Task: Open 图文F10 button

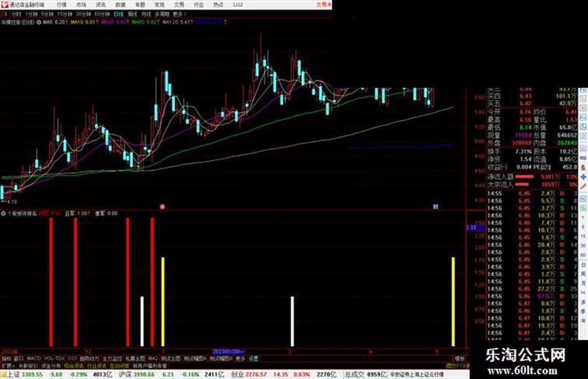Action: pyautogui.click(x=458, y=365)
